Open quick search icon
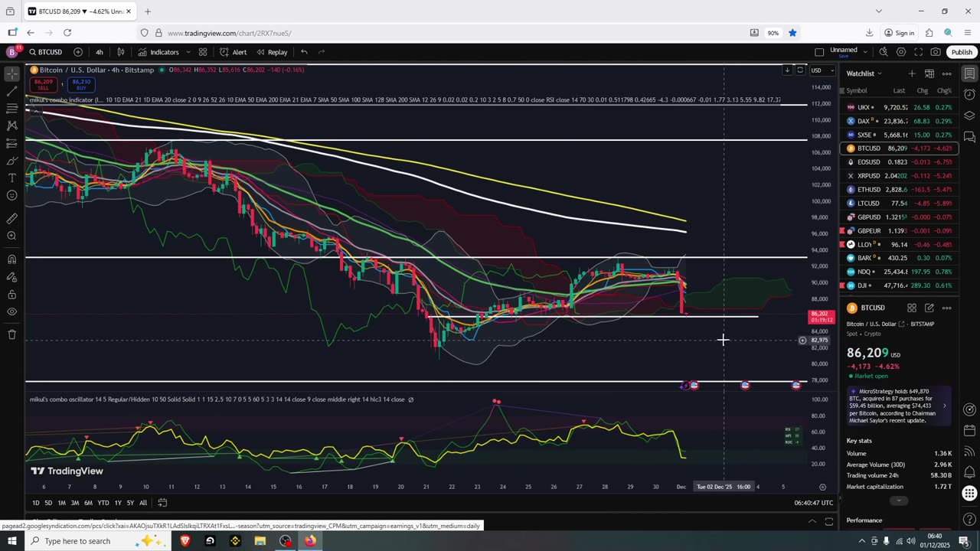The width and height of the screenshot is (980, 551). click(884, 52)
